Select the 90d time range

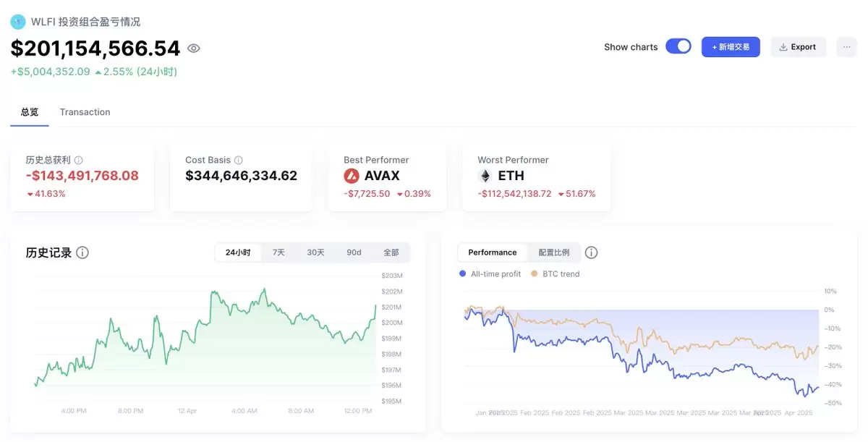pyautogui.click(x=354, y=252)
